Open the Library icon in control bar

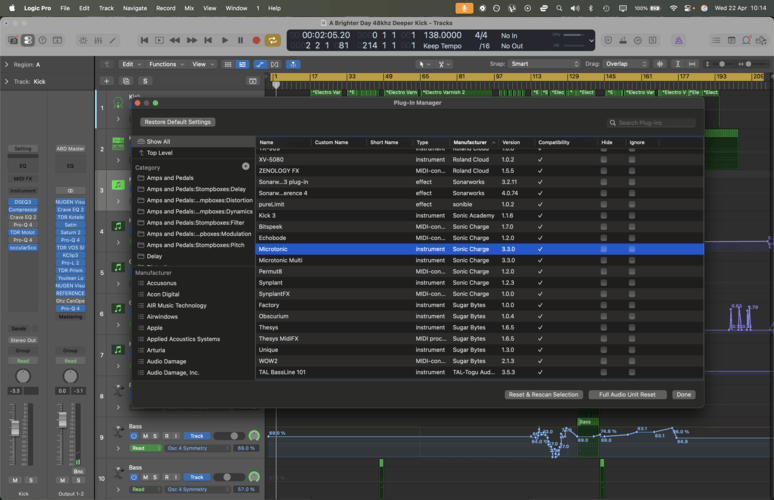click(12, 40)
